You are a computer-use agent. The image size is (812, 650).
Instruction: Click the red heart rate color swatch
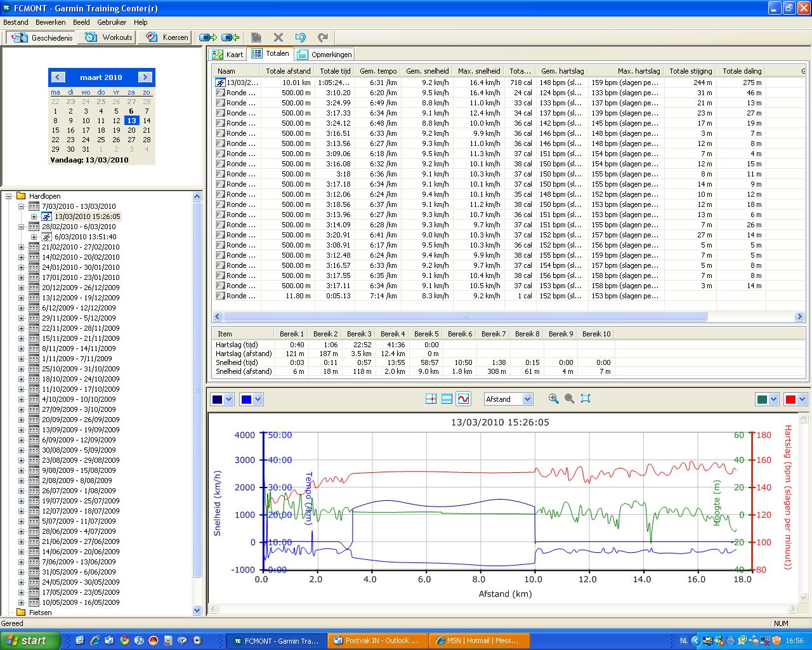(790, 399)
